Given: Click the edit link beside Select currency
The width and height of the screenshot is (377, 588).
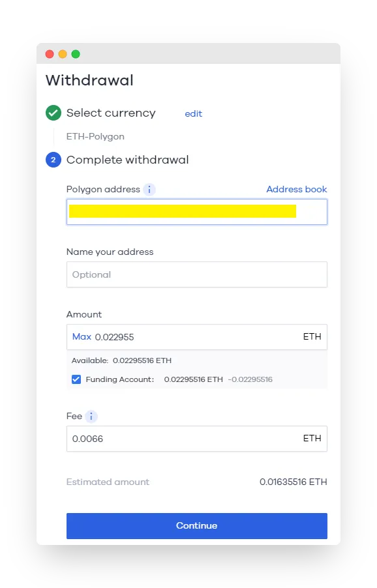Looking at the screenshot, I should (194, 113).
